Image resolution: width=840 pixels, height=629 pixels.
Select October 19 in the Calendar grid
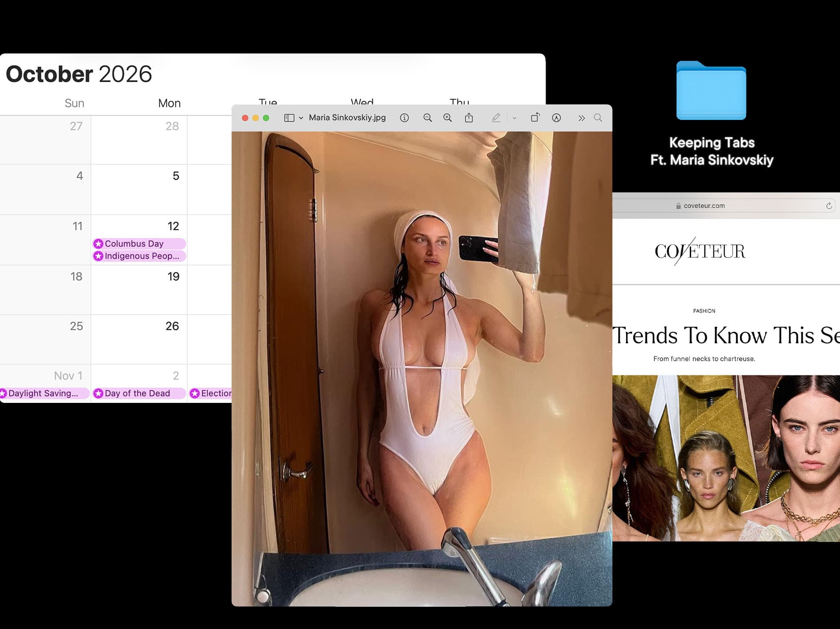139,290
